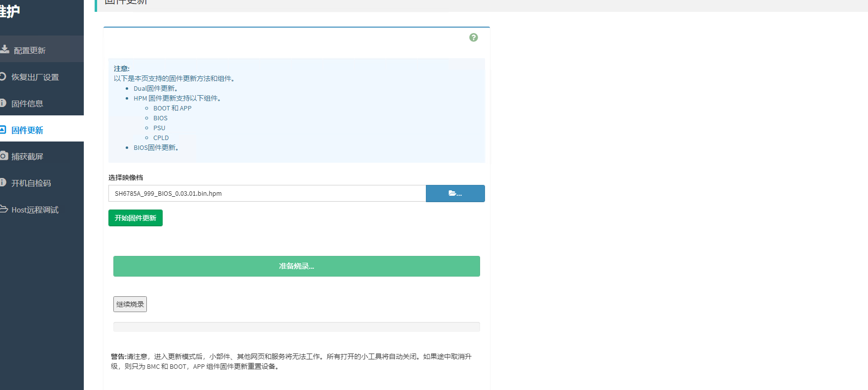Viewport: 868px width, 390px height.
Task: Click the download icon beside 配置更新
Action: (4, 49)
